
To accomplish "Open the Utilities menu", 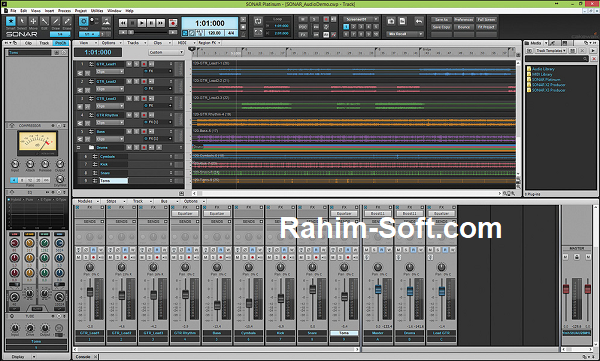I will [x=97, y=11].
